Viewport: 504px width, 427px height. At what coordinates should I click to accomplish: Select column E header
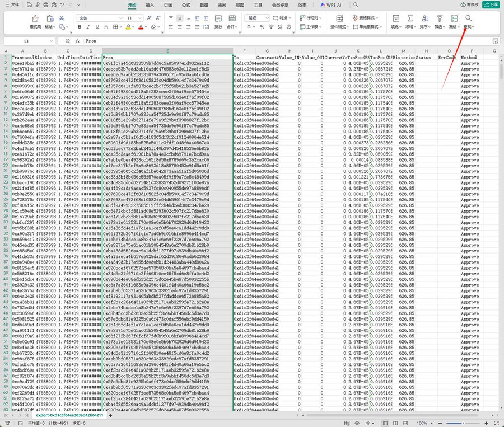pos(167,51)
